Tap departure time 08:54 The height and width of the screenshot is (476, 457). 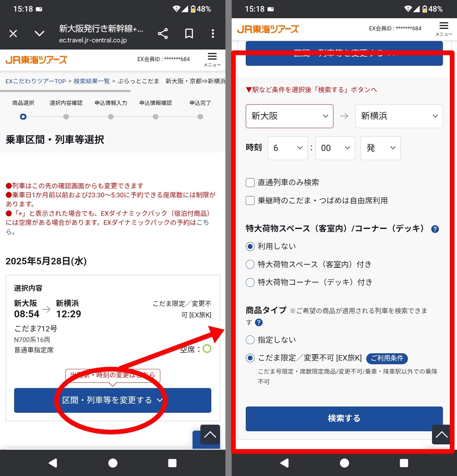tap(27, 314)
